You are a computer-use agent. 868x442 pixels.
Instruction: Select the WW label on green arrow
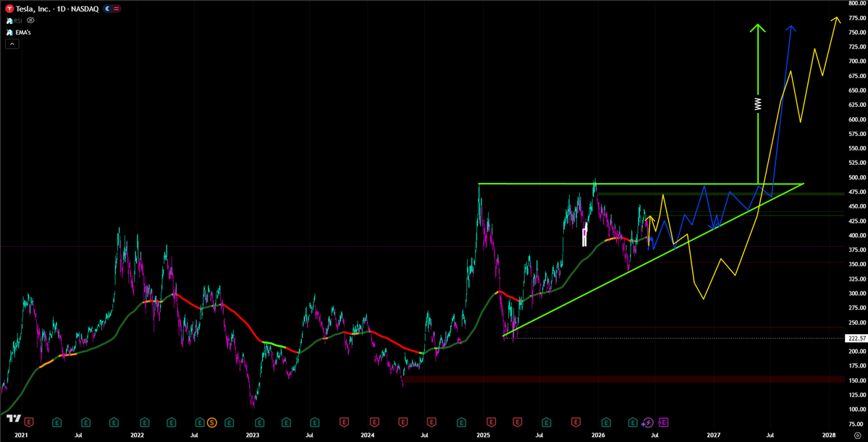[758, 105]
